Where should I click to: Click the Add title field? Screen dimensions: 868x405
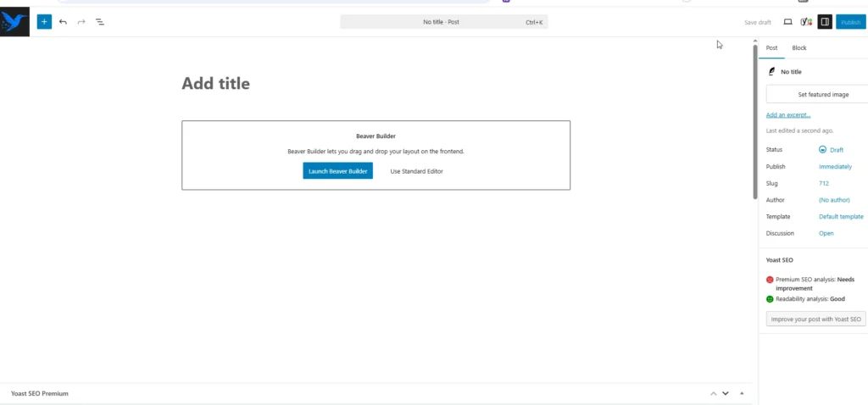pos(216,83)
